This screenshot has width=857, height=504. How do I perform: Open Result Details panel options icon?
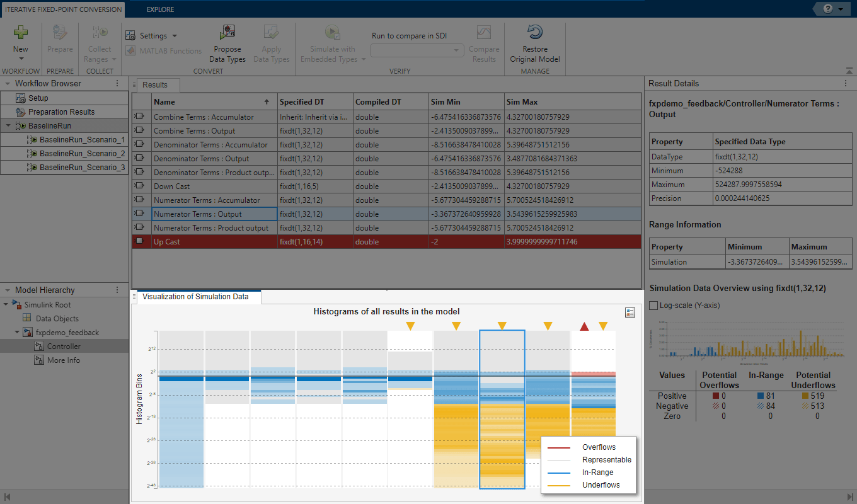(846, 83)
